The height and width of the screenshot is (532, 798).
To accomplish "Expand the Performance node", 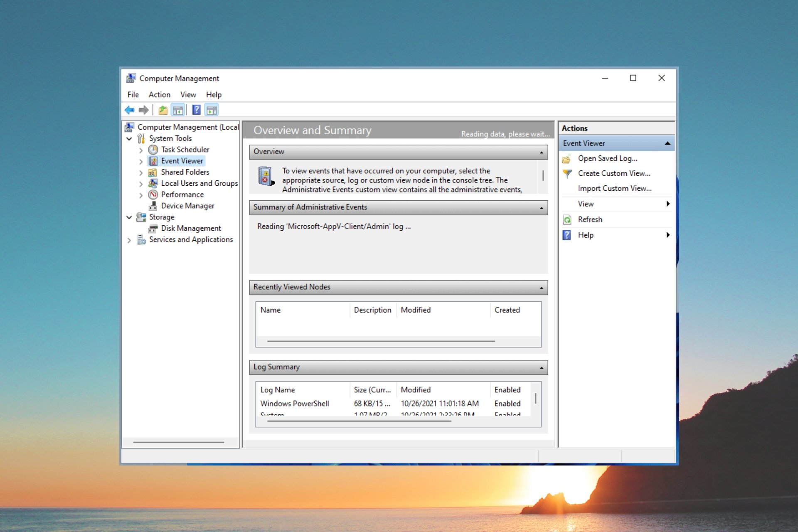I will click(141, 195).
